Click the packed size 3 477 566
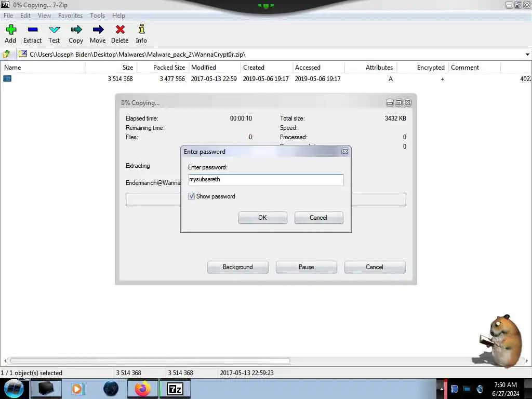This screenshot has height=399, width=532. click(172, 79)
